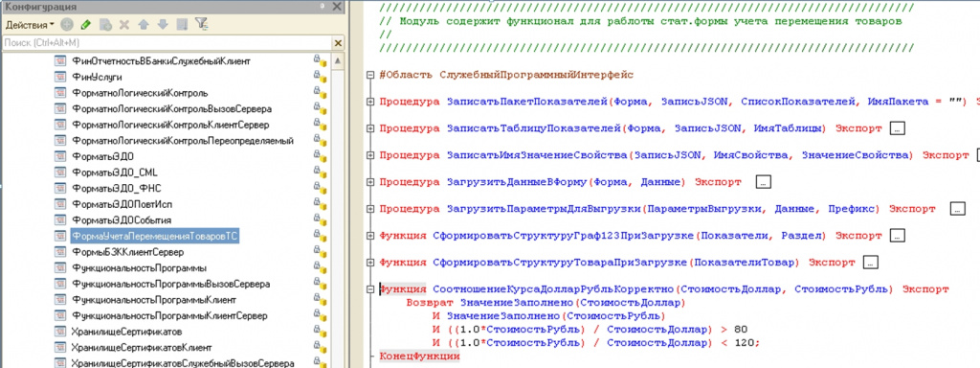Select the ФормыБЭККлиентСервер module
Screen dimensions: 980x368
pyautogui.click(x=128, y=252)
